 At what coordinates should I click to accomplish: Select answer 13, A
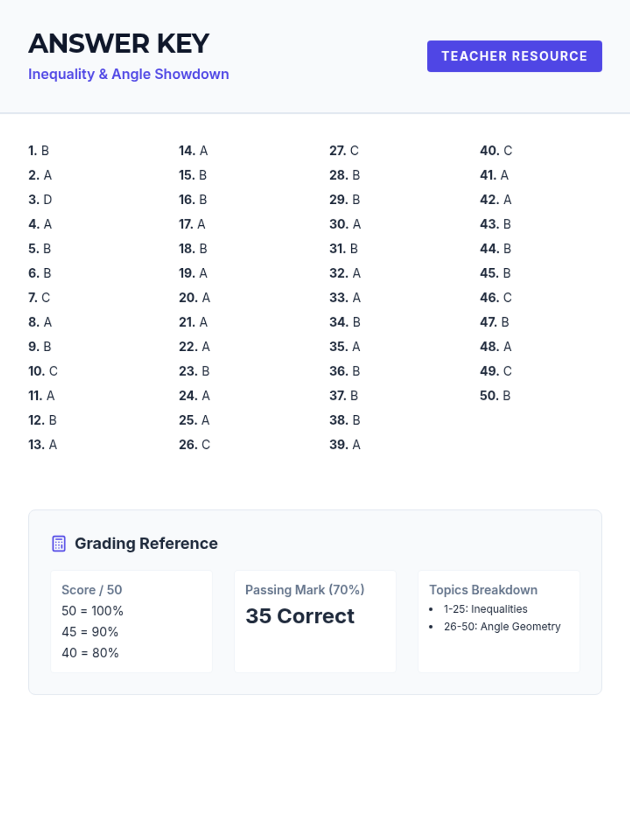tap(43, 445)
